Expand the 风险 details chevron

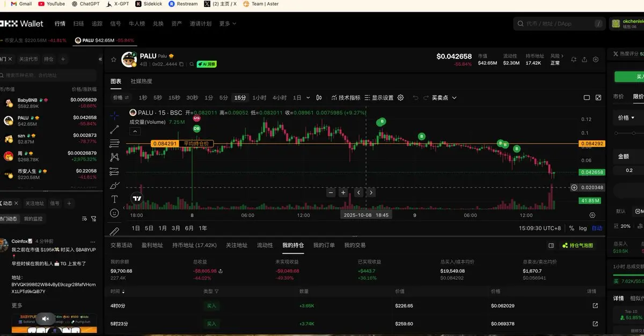[x=562, y=55]
